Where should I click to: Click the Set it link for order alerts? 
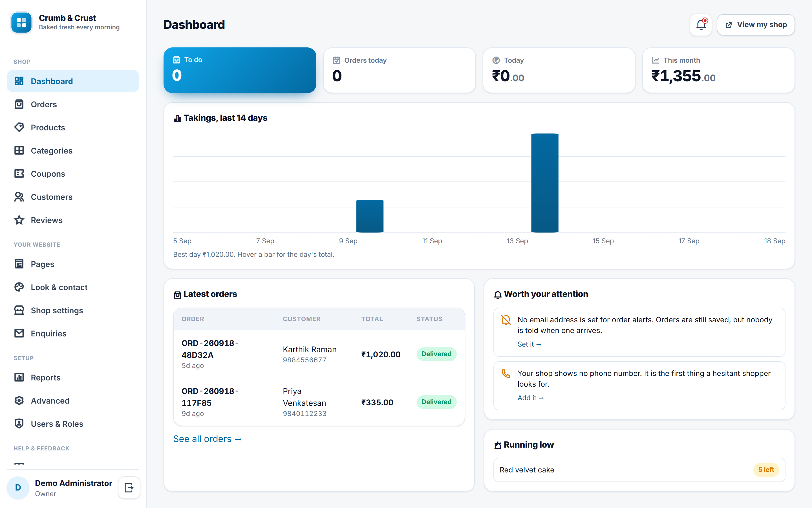click(529, 344)
